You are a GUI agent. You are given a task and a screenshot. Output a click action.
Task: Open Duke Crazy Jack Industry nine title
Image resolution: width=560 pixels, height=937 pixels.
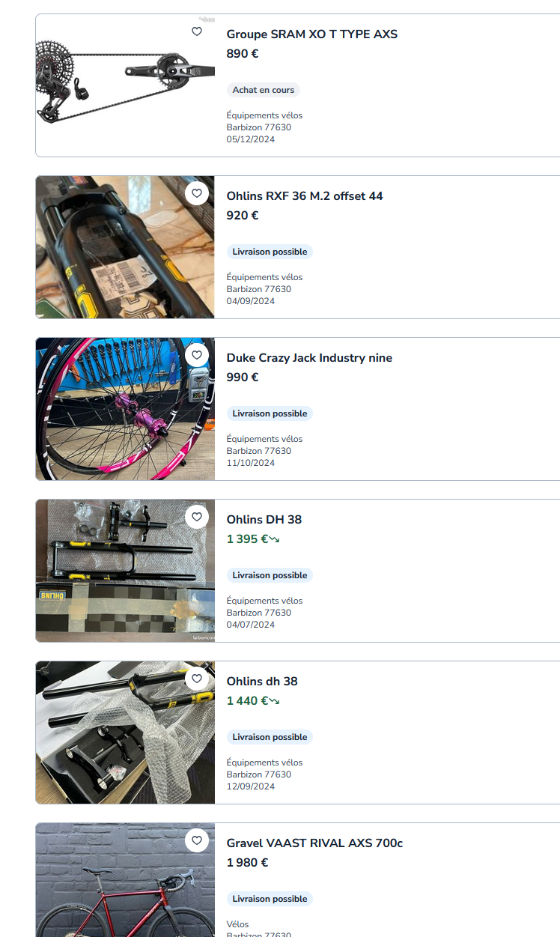pyautogui.click(x=309, y=358)
